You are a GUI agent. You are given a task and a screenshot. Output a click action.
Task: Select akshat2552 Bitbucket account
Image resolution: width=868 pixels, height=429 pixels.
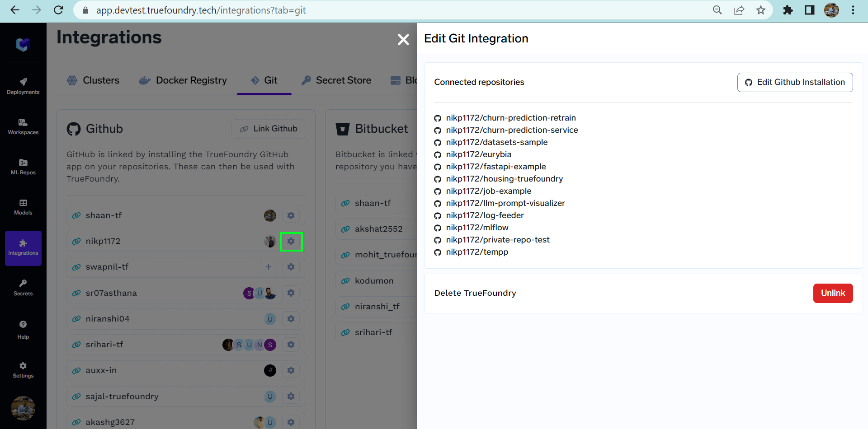pyautogui.click(x=376, y=229)
